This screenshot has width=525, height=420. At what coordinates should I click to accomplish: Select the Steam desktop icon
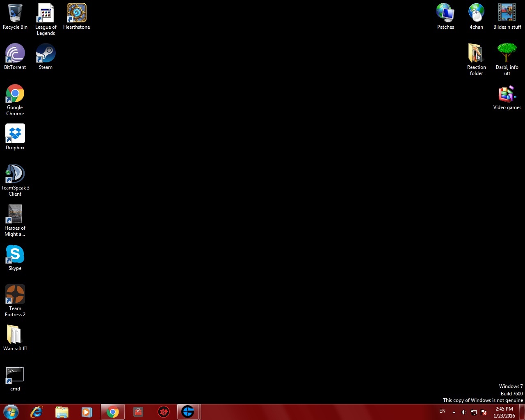click(x=46, y=54)
